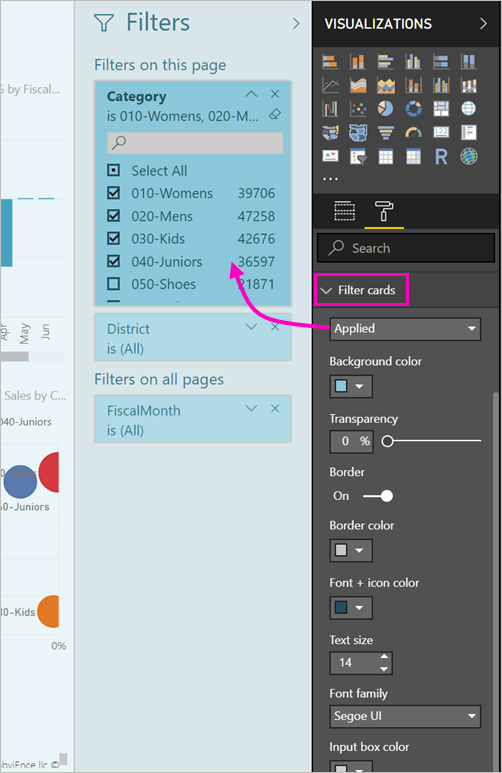The height and width of the screenshot is (773, 502).
Task: Select the Stacked area chart visualization
Action: [x=386, y=85]
